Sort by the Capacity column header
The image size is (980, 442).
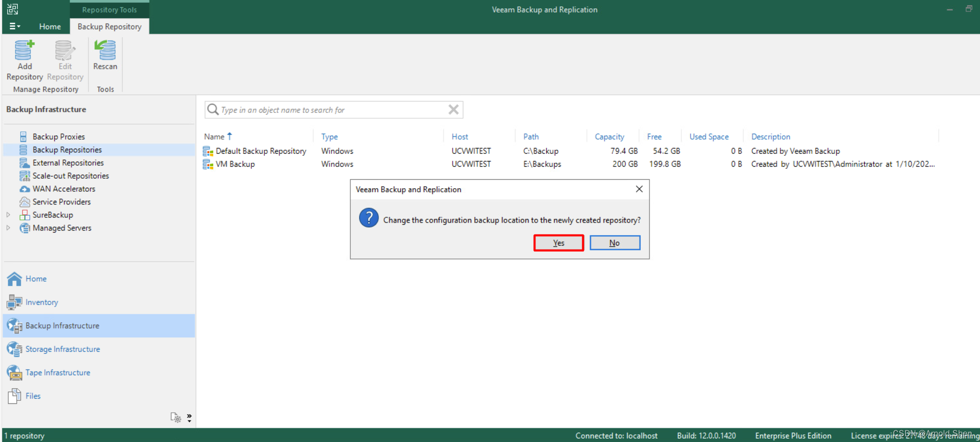pyautogui.click(x=609, y=137)
